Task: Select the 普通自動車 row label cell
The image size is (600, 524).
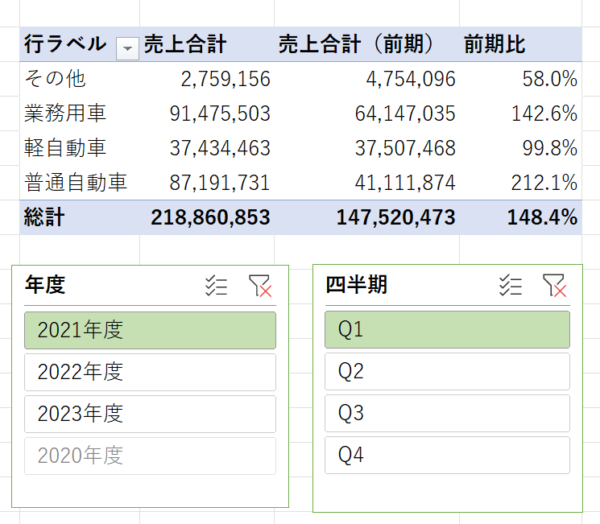Action: [x=76, y=182]
